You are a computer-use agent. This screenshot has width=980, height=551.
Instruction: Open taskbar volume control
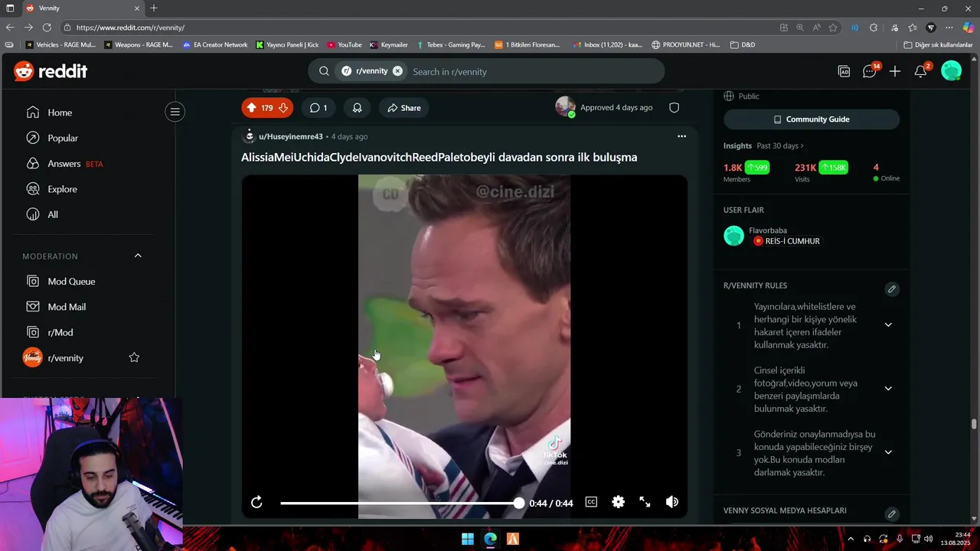coord(928,539)
